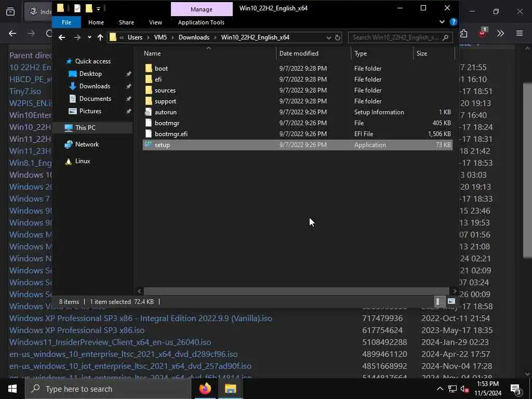Open Firefox from the taskbar
The width and height of the screenshot is (532, 399).
205,389
